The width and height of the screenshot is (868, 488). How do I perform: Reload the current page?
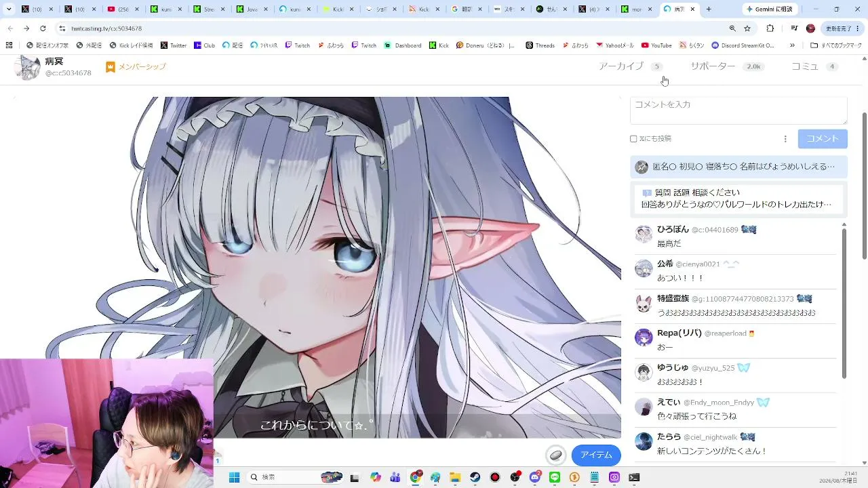[x=43, y=28]
